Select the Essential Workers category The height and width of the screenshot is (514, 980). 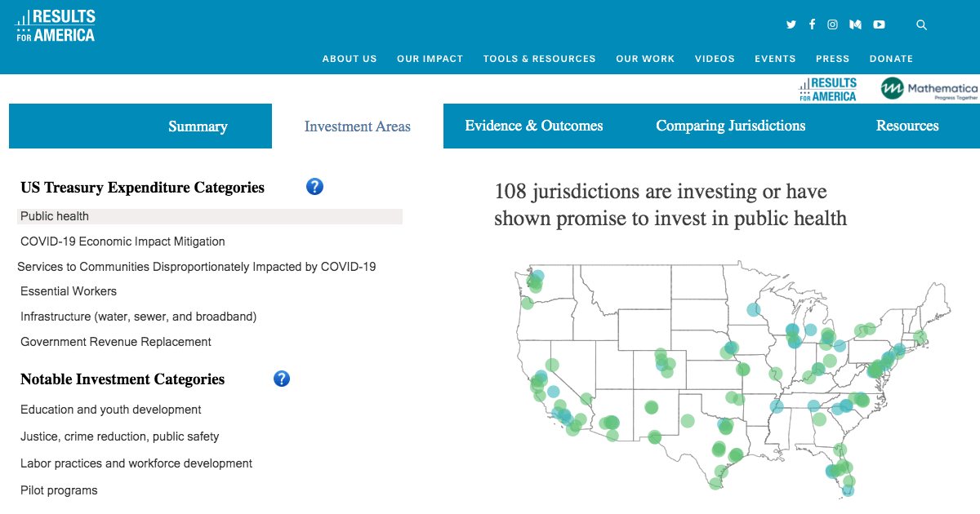pos(69,291)
